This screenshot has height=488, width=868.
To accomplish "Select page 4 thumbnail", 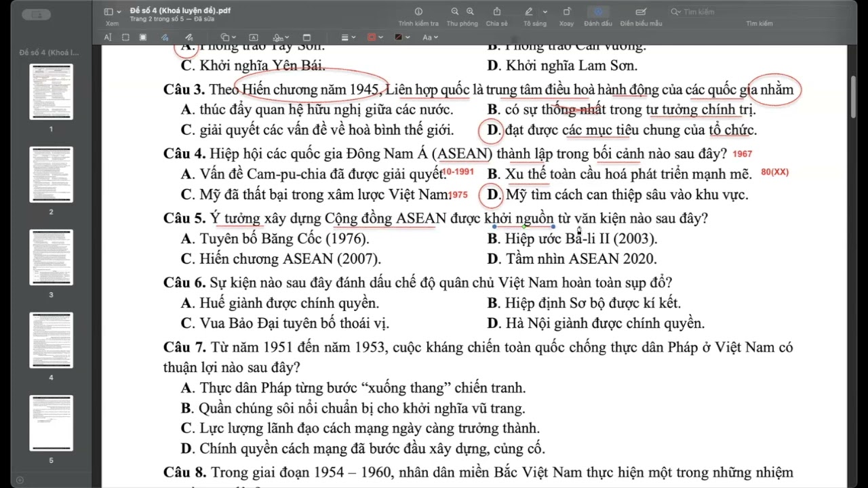I will pyautogui.click(x=51, y=340).
